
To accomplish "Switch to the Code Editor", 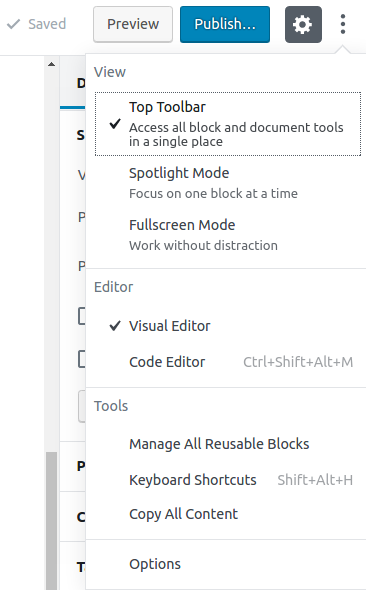I will click(x=228, y=362).
